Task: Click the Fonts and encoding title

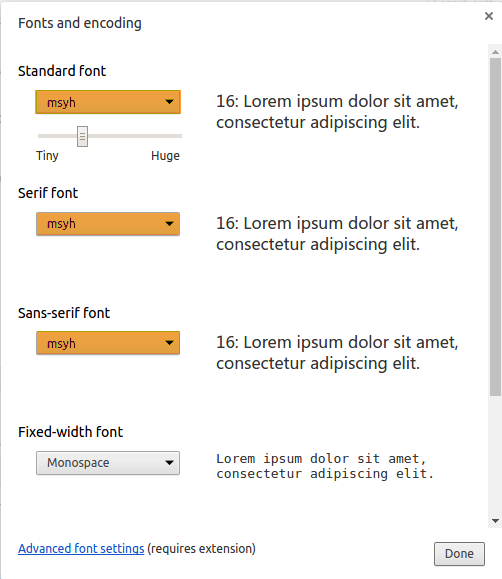Action: [x=80, y=23]
